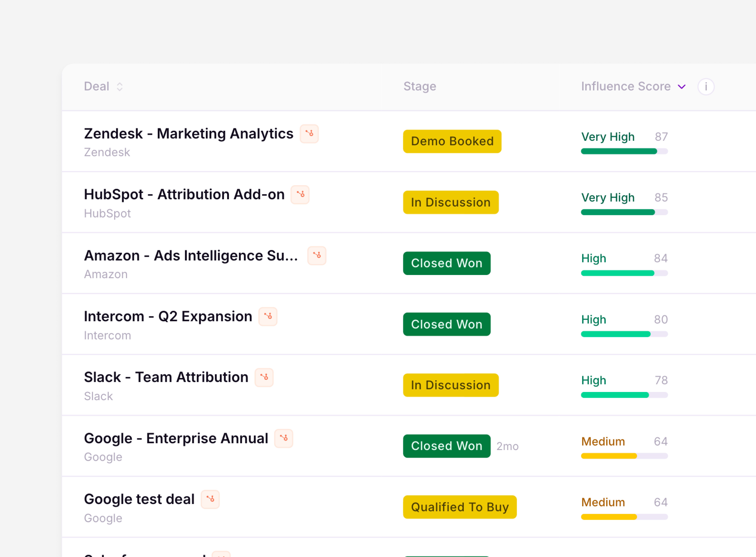Click Google Enterprise Closed Won badge
This screenshot has height=557, width=756.
(x=447, y=446)
